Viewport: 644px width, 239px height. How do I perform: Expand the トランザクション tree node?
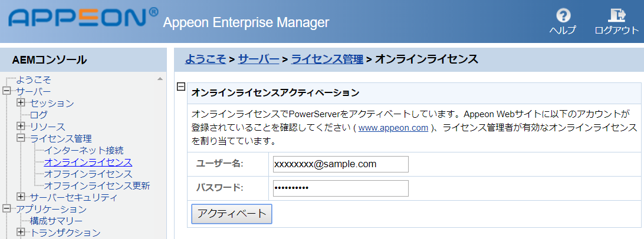tap(22, 232)
